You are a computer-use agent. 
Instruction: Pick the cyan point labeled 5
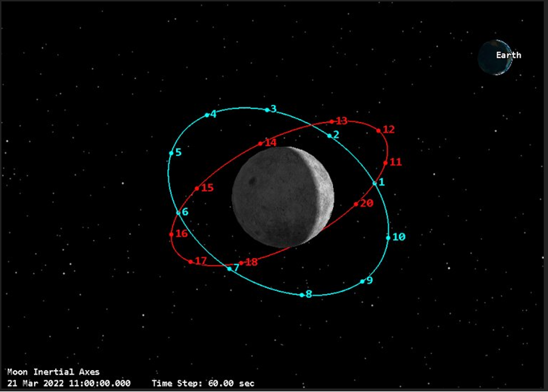click(171, 153)
